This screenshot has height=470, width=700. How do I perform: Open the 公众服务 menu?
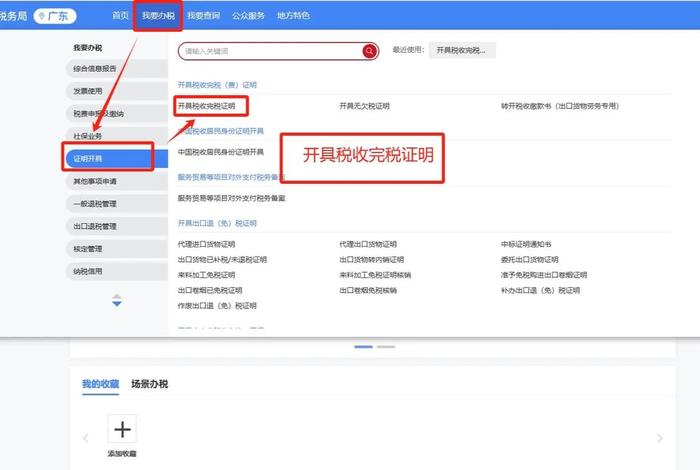tap(248, 15)
